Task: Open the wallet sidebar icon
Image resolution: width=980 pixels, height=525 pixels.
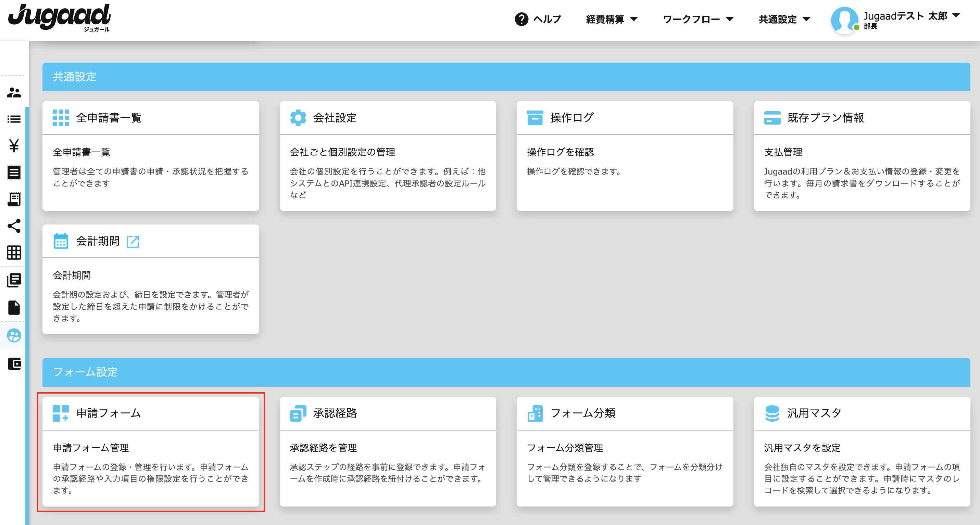Action: (x=14, y=364)
